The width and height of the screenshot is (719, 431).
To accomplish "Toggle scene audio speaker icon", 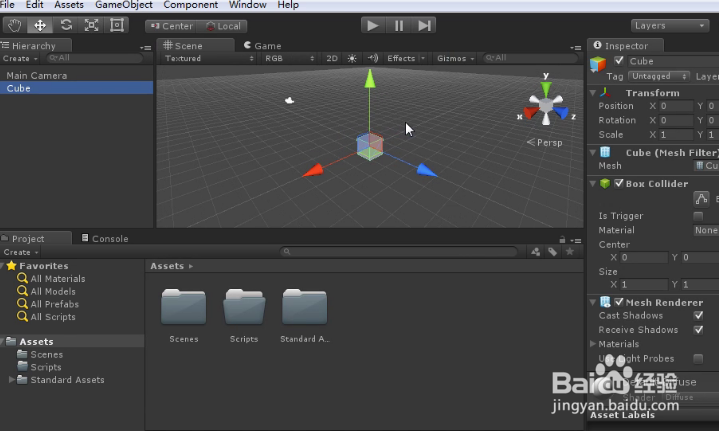I will point(372,58).
